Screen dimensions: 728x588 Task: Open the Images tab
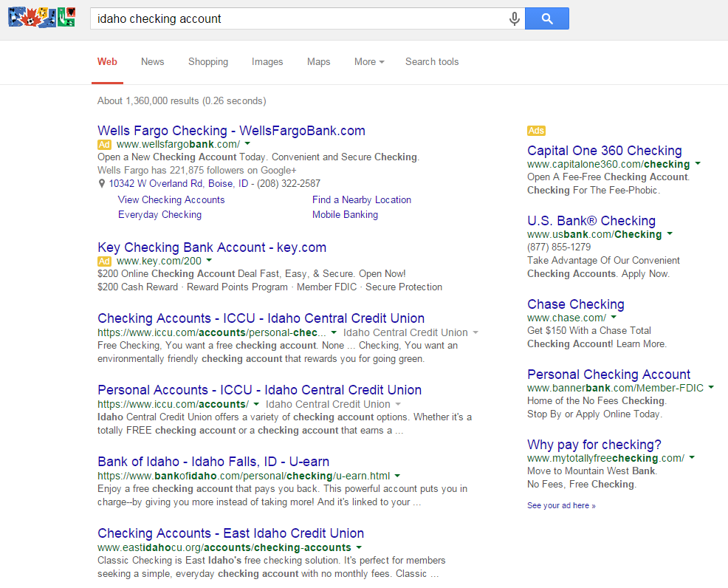click(x=267, y=62)
